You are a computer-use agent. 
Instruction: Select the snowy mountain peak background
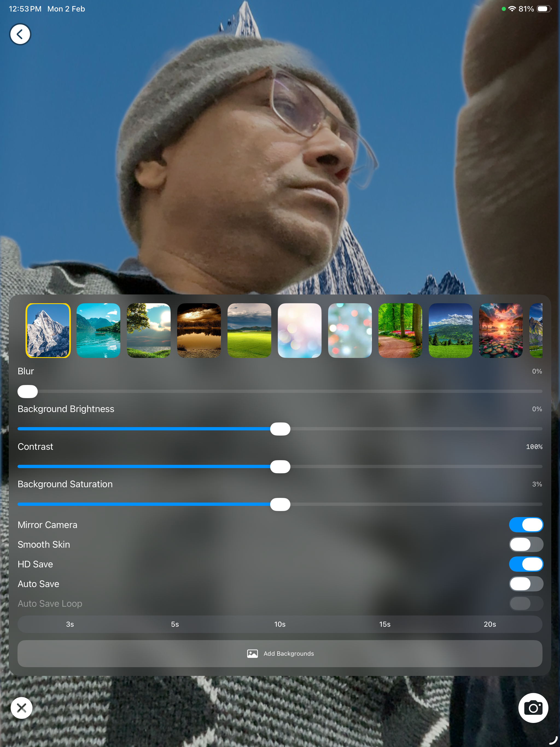(48, 330)
